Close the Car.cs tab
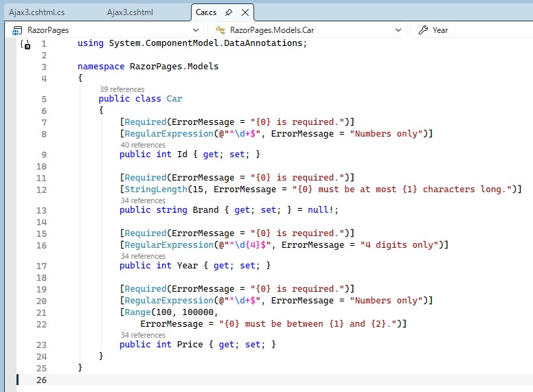This screenshot has width=533, height=392. [245, 12]
